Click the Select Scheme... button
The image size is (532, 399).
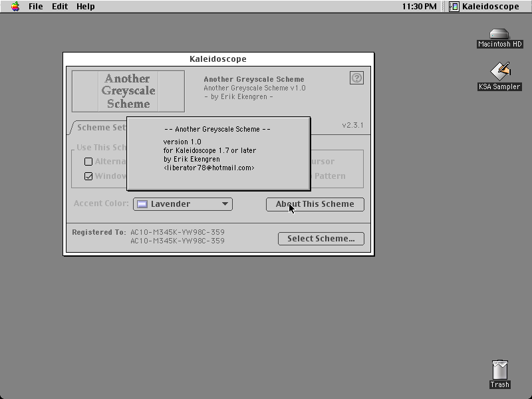tap(321, 239)
